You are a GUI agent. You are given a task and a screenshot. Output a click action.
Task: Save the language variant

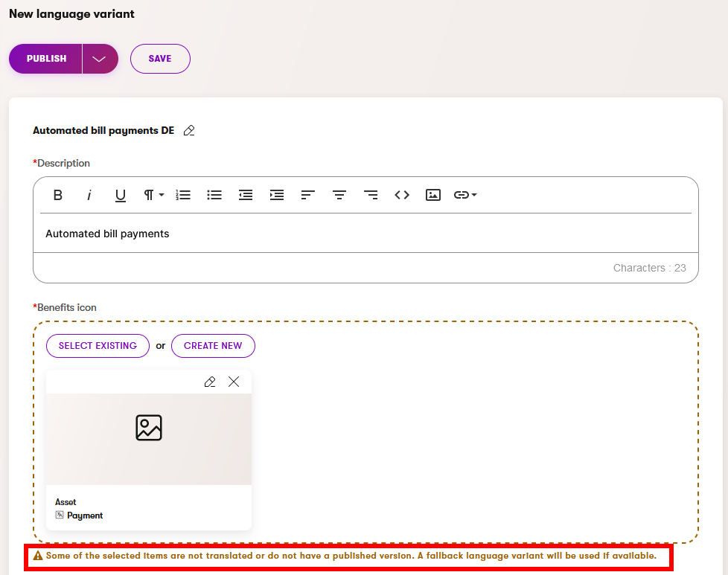tap(160, 59)
